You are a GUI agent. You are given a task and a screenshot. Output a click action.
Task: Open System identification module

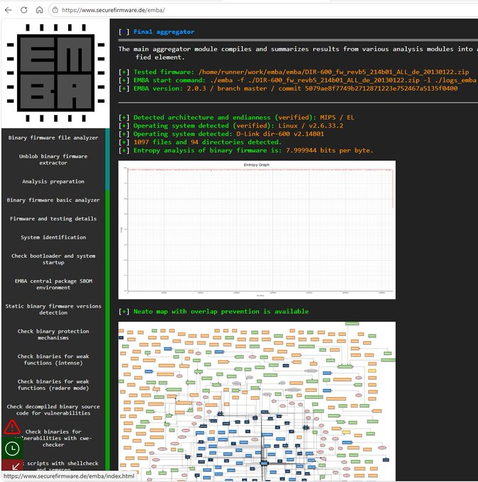coord(53,237)
